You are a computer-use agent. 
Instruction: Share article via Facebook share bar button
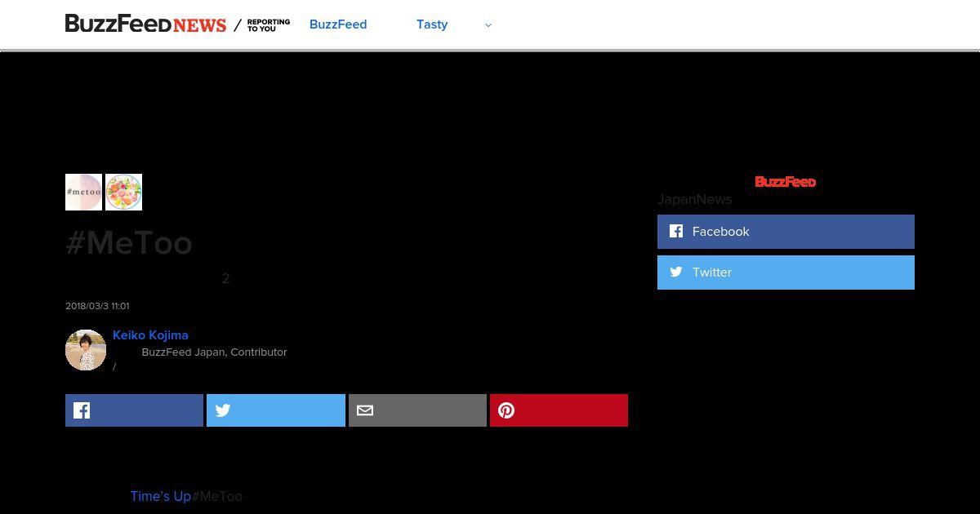pyautogui.click(x=134, y=410)
